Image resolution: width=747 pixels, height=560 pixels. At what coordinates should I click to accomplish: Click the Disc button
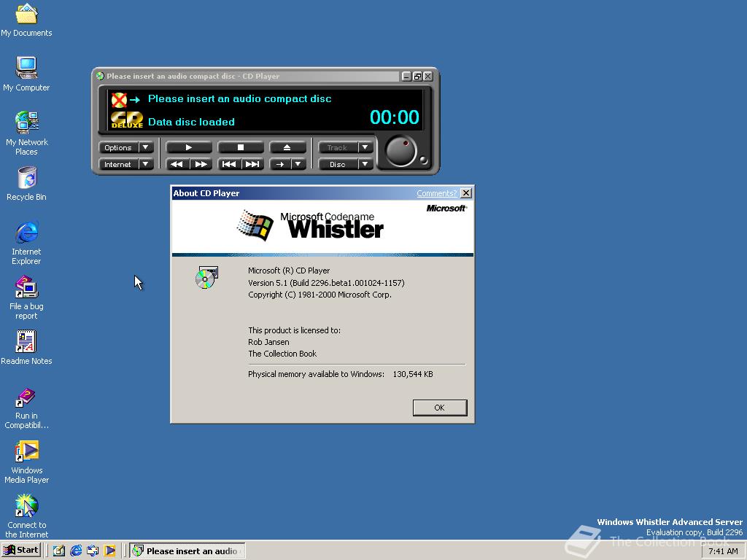337,164
